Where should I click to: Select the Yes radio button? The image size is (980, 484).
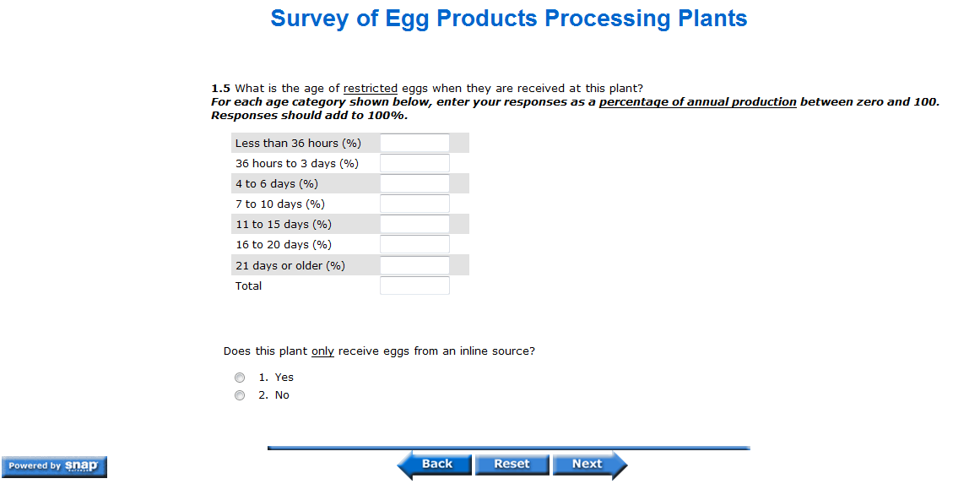coord(240,378)
